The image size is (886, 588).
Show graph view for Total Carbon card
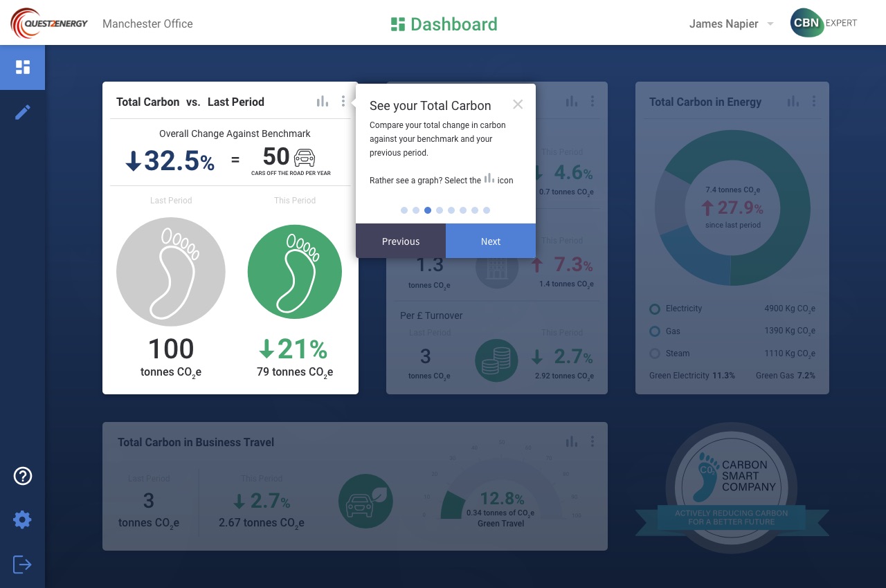(x=323, y=102)
